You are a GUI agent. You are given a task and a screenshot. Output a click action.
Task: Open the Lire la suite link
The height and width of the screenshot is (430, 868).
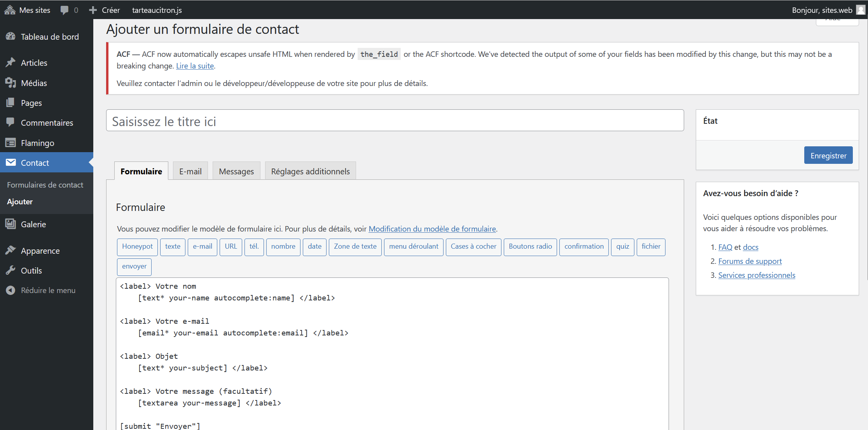click(195, 66)
